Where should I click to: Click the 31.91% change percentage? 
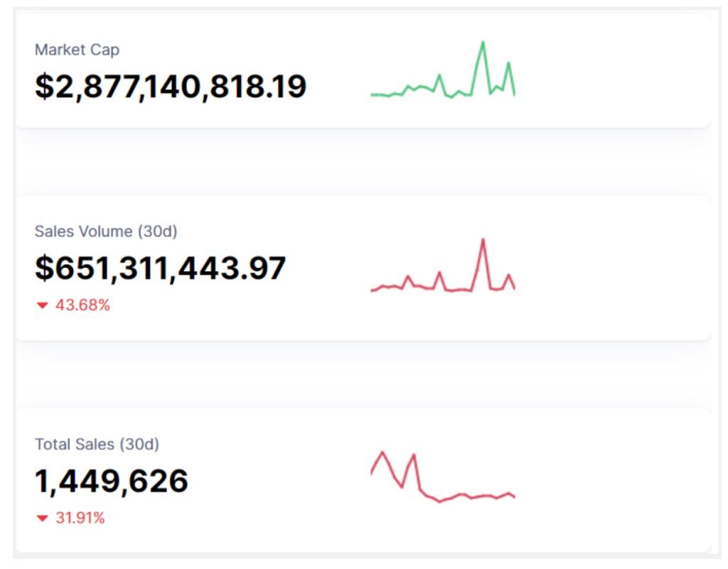pyautogui.click(x=80, y=519)
